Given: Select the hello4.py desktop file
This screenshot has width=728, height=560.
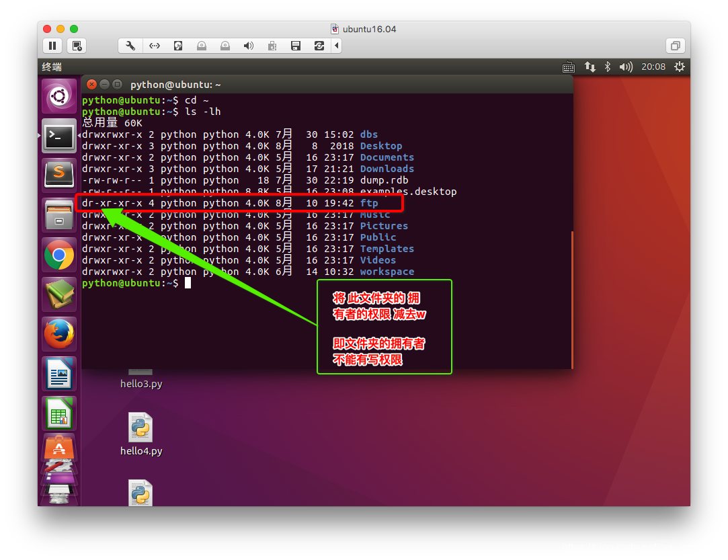Looking at the screenshot, I should click(x=141, y=435).
